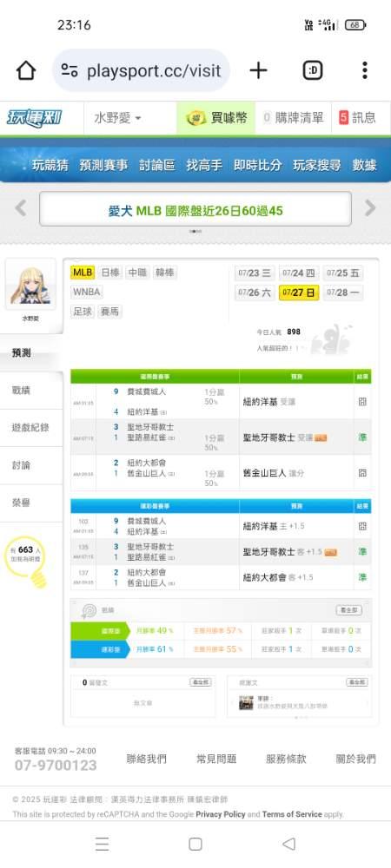Open the tab switcher icon

pyautogui.click(x=313, y=70)
